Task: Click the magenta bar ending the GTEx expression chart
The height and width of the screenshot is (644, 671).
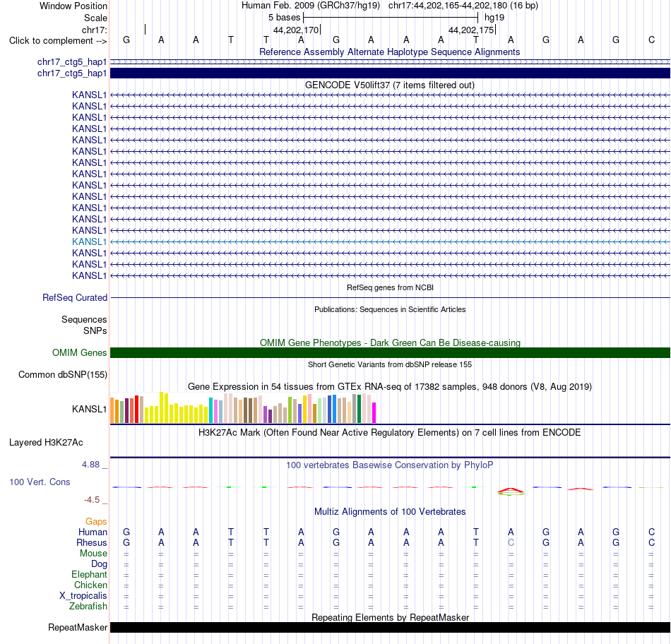Action: (x=374, y=413)
